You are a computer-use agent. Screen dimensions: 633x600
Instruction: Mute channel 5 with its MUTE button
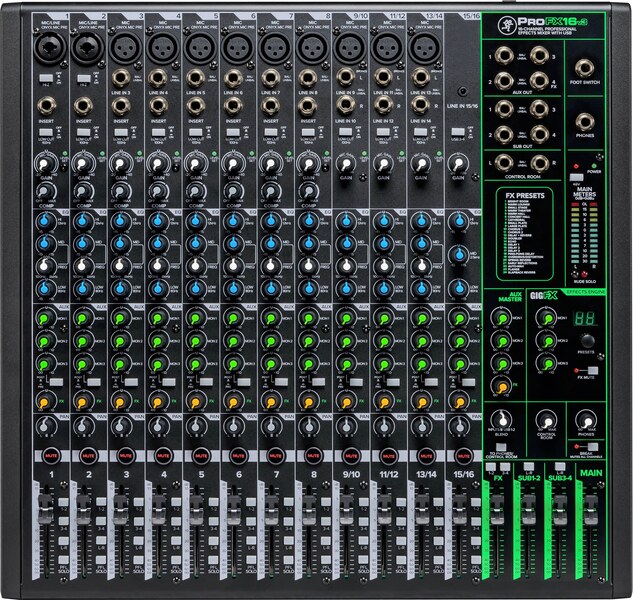click(x=201, y=455)
